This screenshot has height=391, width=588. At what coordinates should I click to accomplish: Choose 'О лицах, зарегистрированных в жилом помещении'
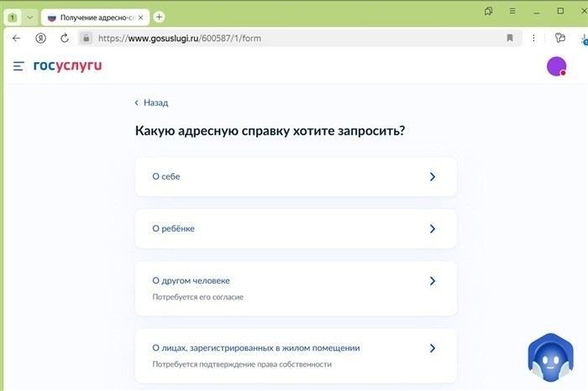pos(296,356)
